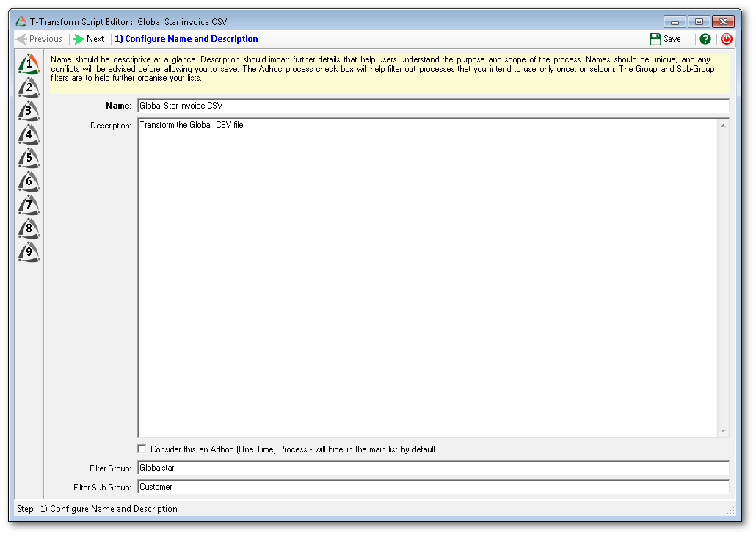Save the script with the Save button
The height and width of the screenshot is (536, 756).
tap(666, 39)
